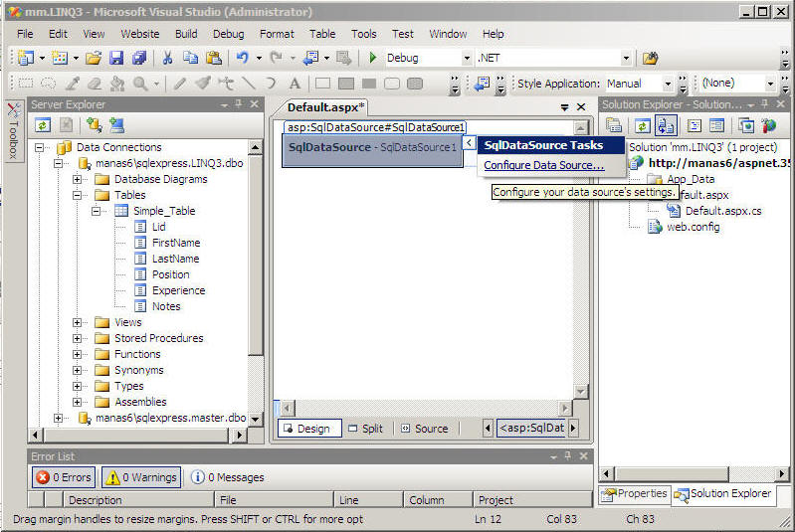The height and width of the screenshot is (532, 795).
Task: Collapse the Tables folder
Action: (x=77, y=195)
